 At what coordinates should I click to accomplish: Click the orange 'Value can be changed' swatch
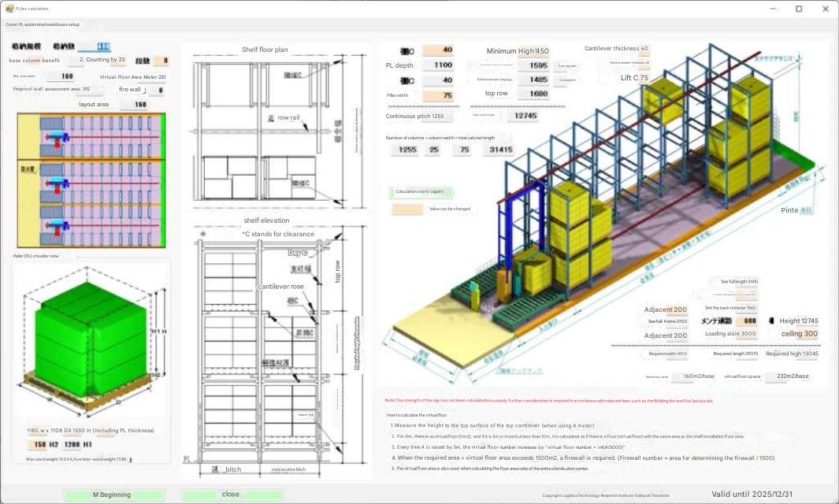tap(407, 209)
